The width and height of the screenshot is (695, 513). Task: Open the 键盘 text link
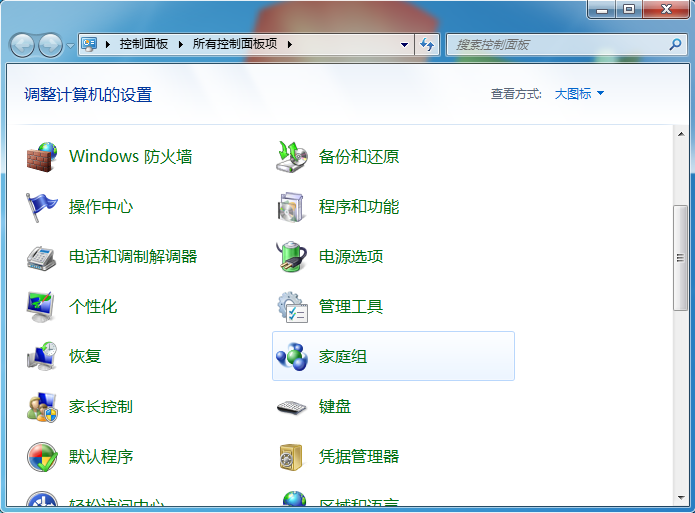coord(335,407)
